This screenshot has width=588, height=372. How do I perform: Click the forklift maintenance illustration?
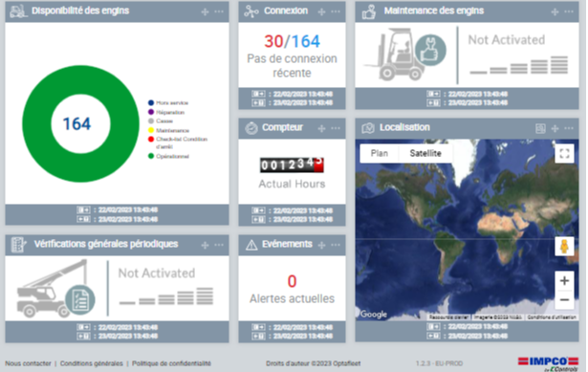[x=405, y=55]
